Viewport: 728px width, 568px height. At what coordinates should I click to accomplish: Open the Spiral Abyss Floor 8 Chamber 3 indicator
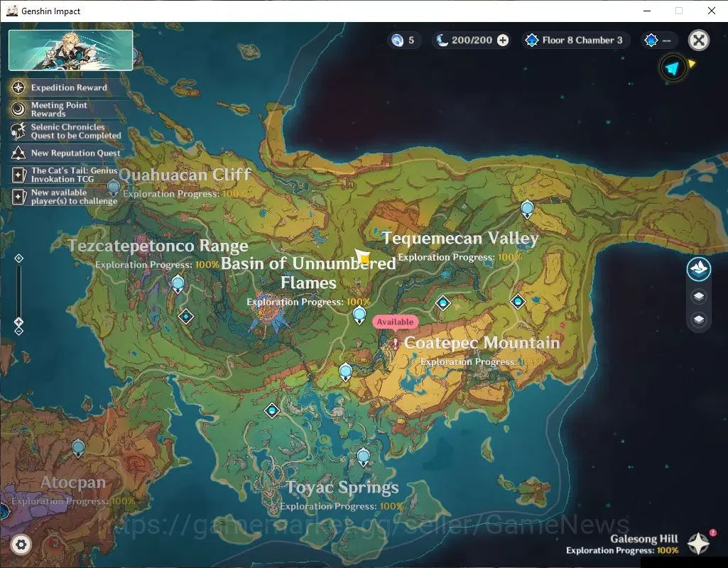(576, 40)
